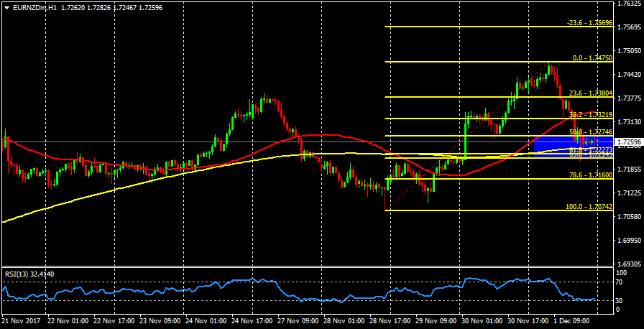Select the 38.2 - 1.73219 retracement label
This screenshot has width=644, height=329.
point(589,115)
